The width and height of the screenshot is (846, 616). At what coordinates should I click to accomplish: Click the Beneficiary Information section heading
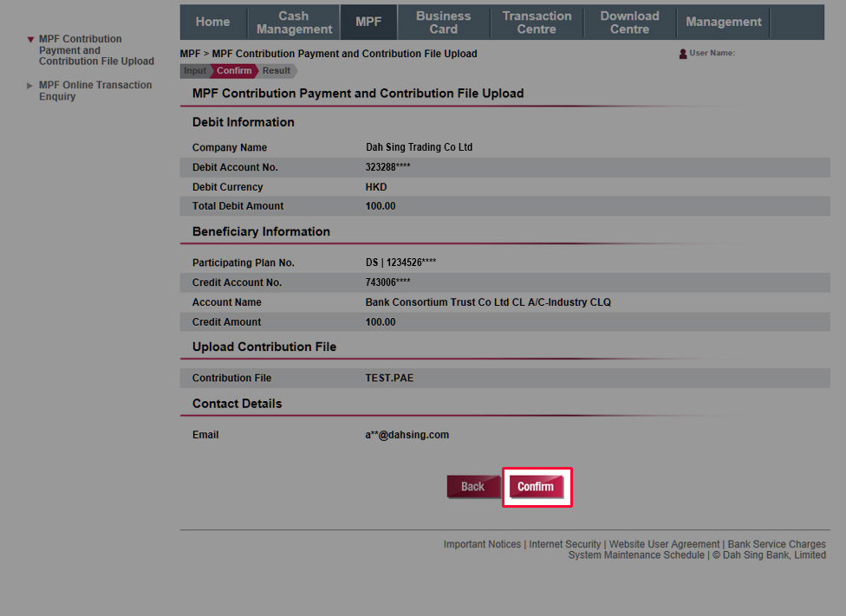pos(261,232)
